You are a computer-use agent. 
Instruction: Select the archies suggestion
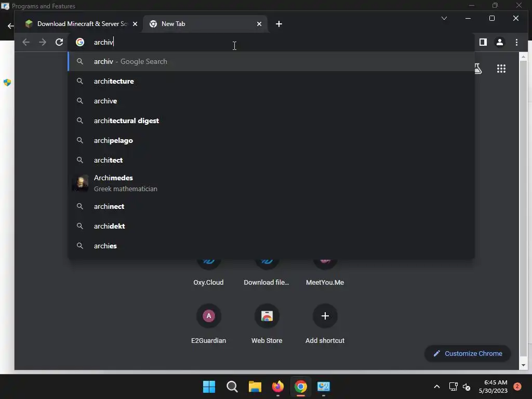click(271, 246)
